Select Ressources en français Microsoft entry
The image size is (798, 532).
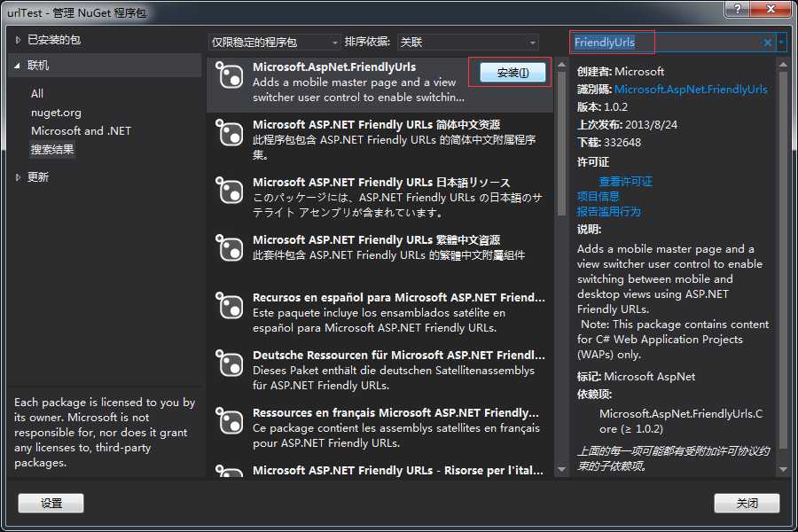pos(379,427)
